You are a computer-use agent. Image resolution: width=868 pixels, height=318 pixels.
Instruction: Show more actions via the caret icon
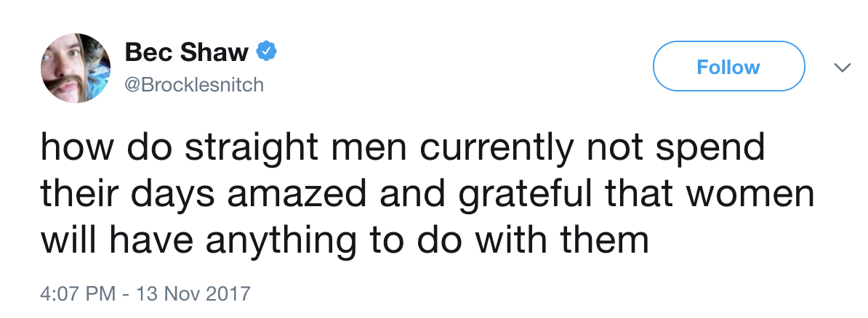pyautogui.click(x=843, y=68)
